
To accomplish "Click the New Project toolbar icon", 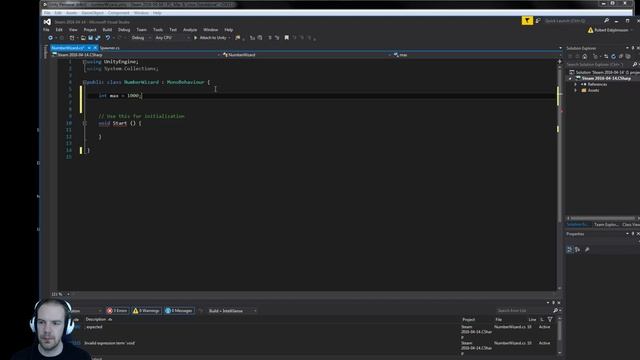I will tap(72, 38).
